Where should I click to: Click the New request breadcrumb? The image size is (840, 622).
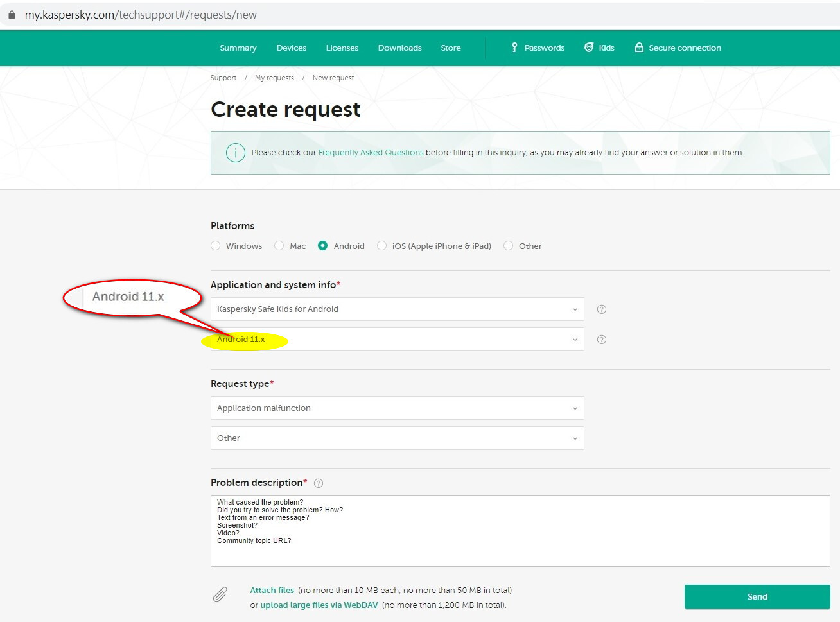pos(333,78)
